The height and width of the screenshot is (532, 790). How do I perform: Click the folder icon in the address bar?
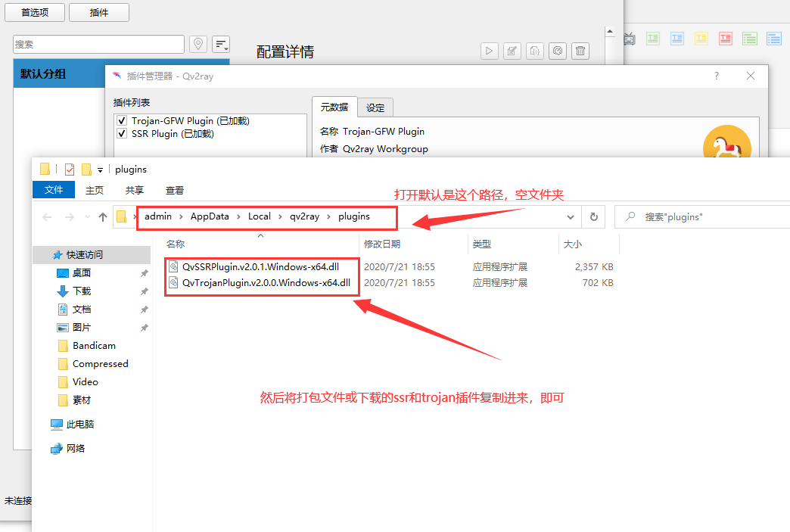pyautogui.click(x=121, y=216)
